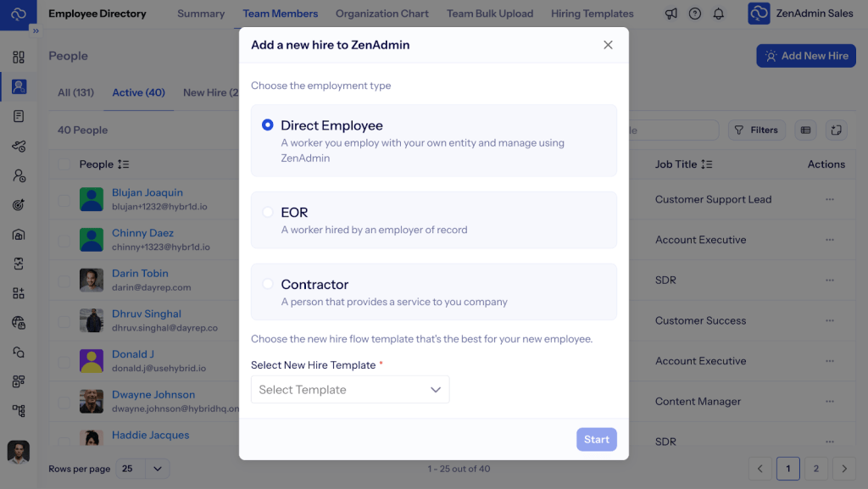Click the globe sidebar icon
The height and width of the screenshot is (489, 868).
[19, 322]
